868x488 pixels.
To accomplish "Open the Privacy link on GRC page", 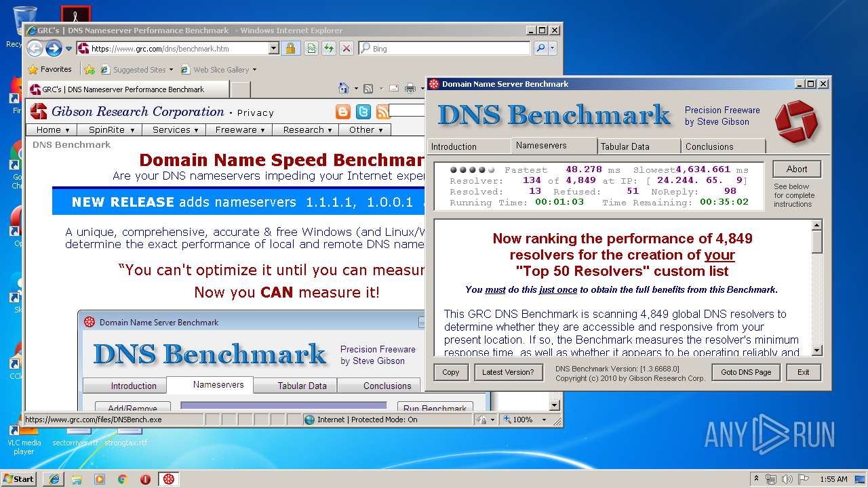I will click(x=255, y=113).
